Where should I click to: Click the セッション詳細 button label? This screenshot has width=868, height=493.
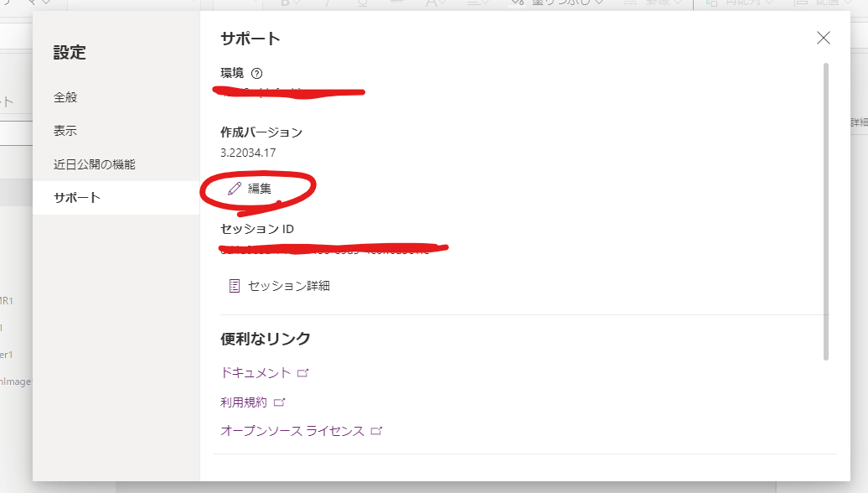(289, 286)
